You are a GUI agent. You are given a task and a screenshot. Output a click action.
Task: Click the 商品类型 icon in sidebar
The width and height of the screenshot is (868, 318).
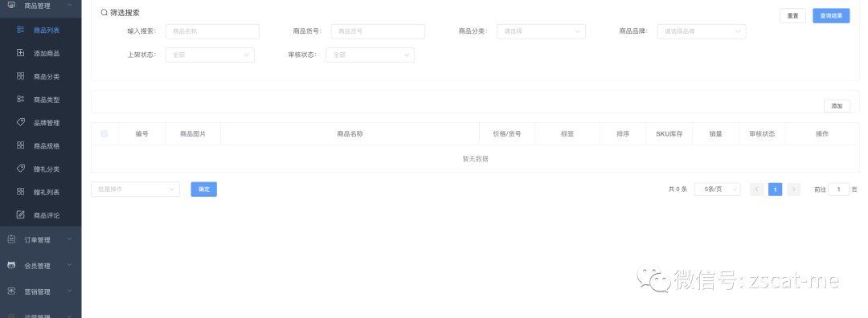tap(20, 100)
